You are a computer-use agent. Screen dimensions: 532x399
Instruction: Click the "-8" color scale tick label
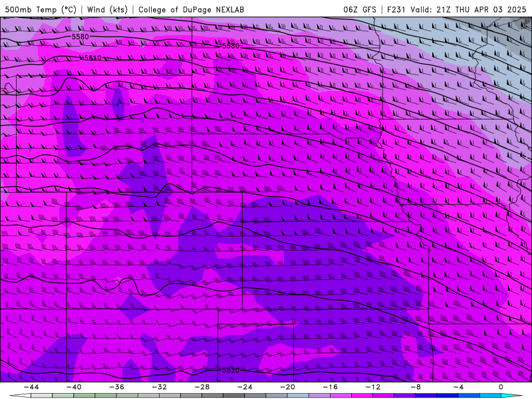(416, 387)
